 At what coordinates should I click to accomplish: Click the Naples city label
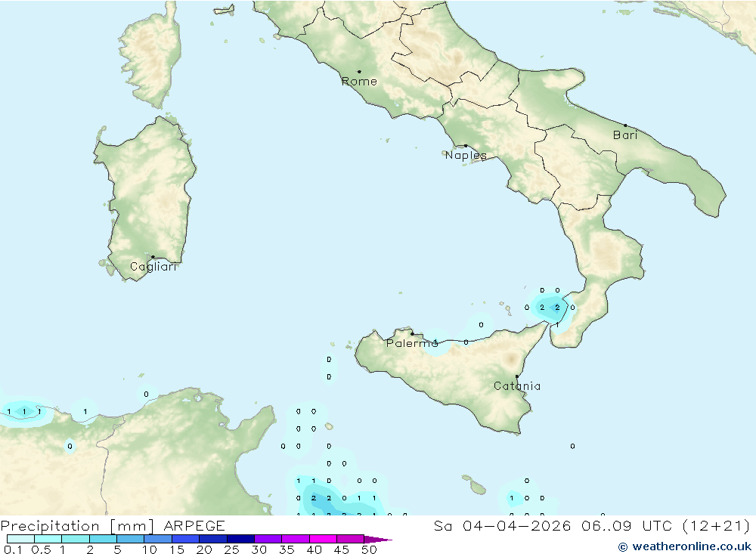click(x=466, y=155)
